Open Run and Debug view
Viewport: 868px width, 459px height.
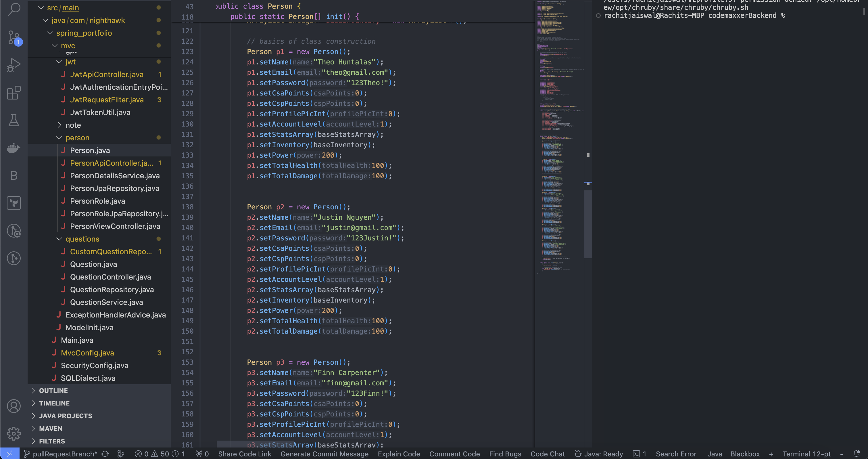14,65
